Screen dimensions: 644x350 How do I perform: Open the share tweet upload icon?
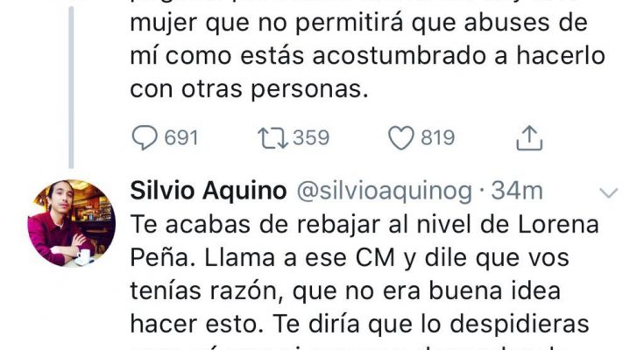point(529,138)
